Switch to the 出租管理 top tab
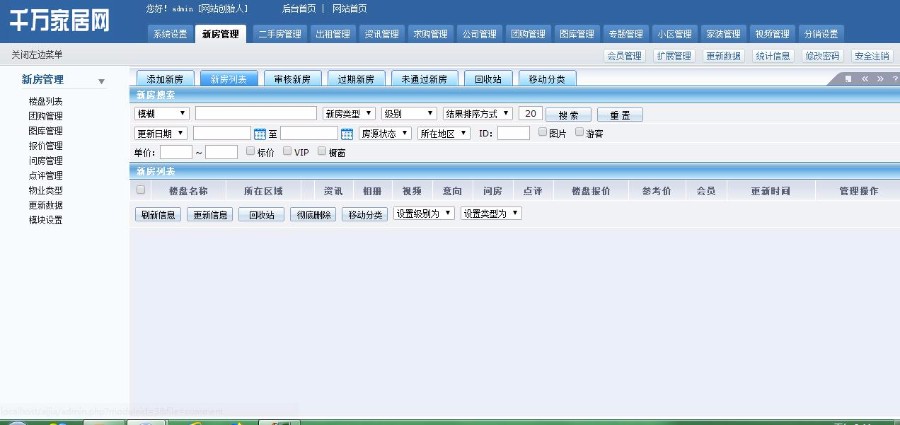 tap(333, 34)
